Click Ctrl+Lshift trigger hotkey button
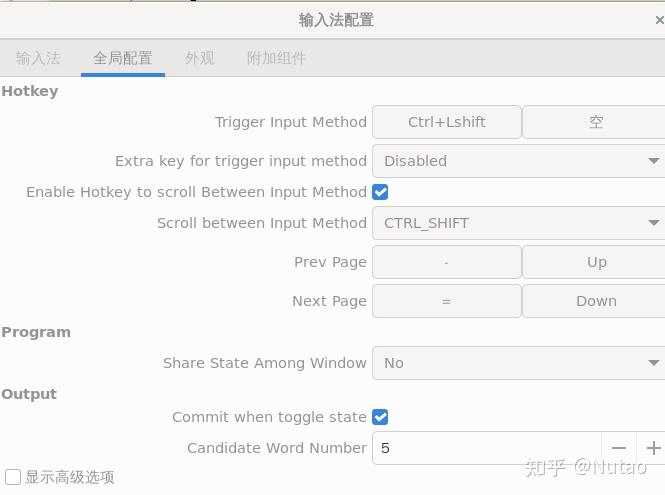The height and width of the screenshot is (495, 665). pyautogui.click(x=447, y=122)
